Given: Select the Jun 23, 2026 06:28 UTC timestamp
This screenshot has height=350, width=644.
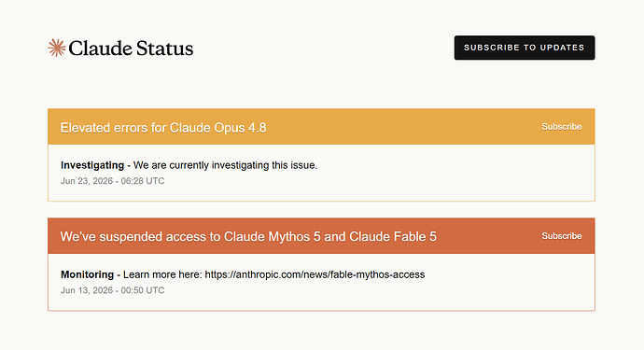Looking at the screenshot, I should (113, 181).
